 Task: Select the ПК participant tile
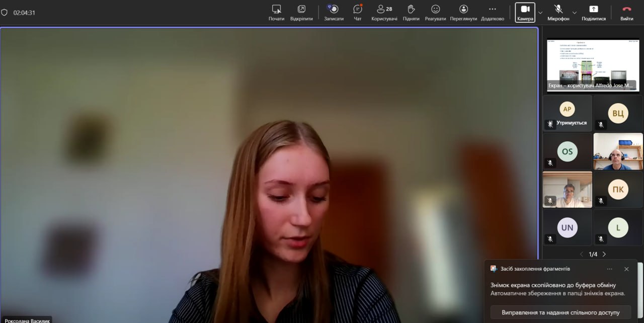618,190
